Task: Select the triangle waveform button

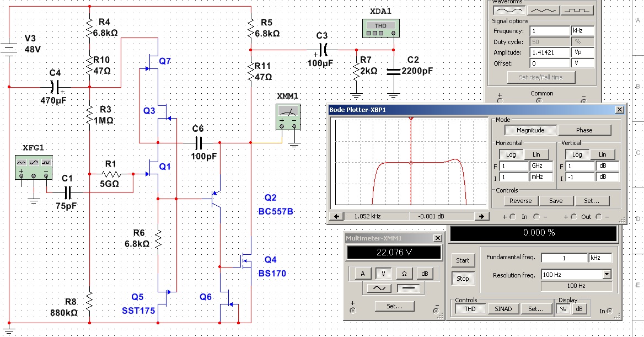Action: [x=543, y=9]
